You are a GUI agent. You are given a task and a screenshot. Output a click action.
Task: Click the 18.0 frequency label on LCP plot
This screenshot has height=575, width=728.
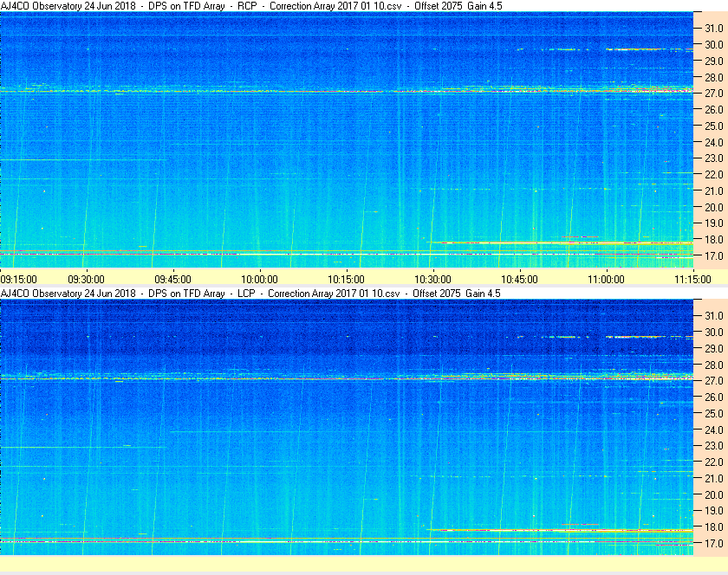coord(714,527)
